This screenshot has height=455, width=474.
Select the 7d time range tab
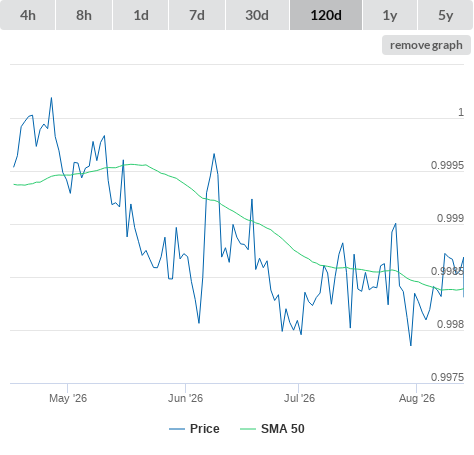197,15
